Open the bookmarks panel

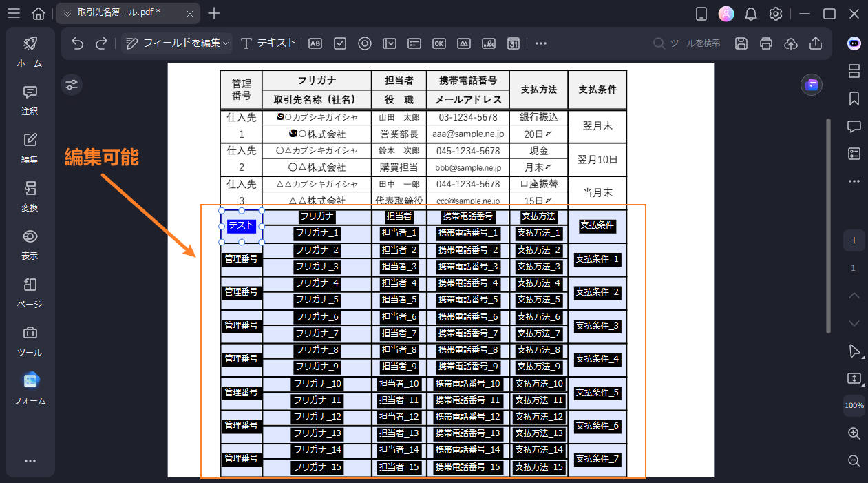click(854, 99)
